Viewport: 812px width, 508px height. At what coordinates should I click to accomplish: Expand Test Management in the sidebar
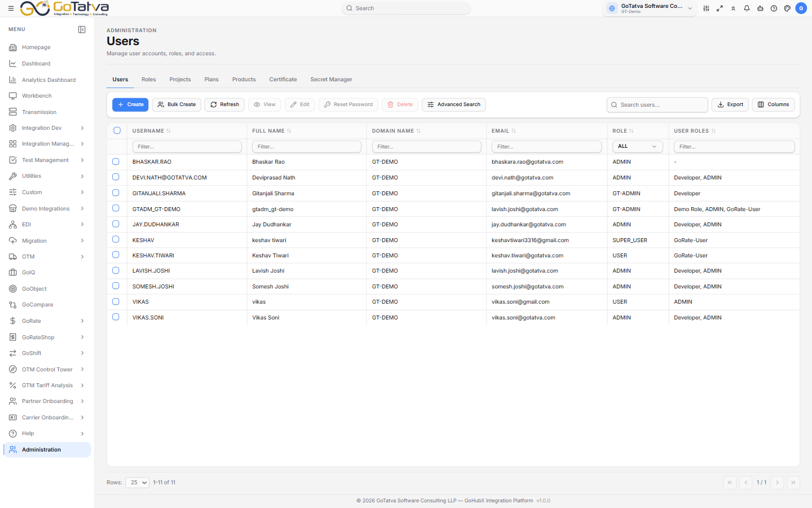tap(47, 160)
